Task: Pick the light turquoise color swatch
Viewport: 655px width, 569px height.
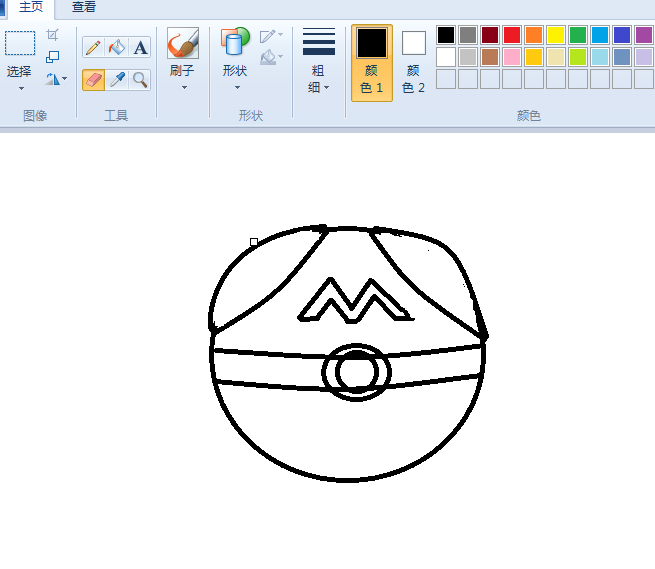Action: pos(600,57)
